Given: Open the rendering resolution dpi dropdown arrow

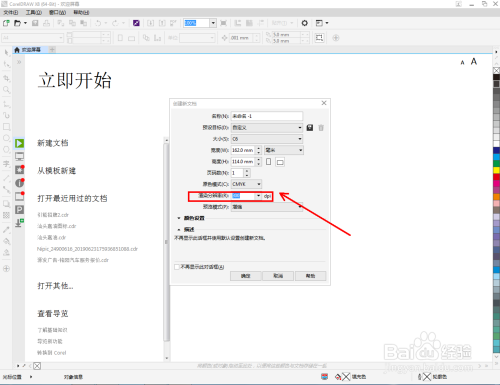Looking at the screenshot, I should pyautogui.click(x=258, y=196).
